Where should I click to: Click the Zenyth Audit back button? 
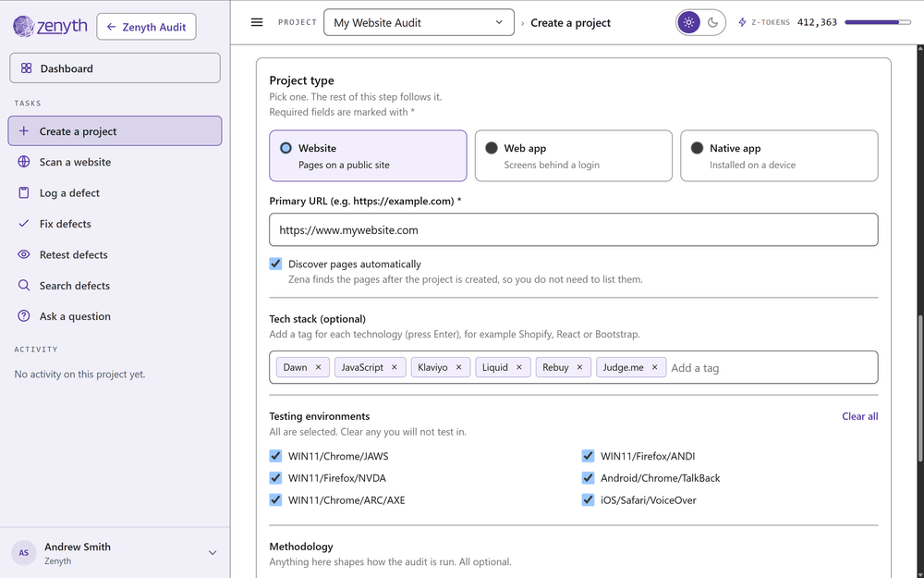tap(146, 27)
